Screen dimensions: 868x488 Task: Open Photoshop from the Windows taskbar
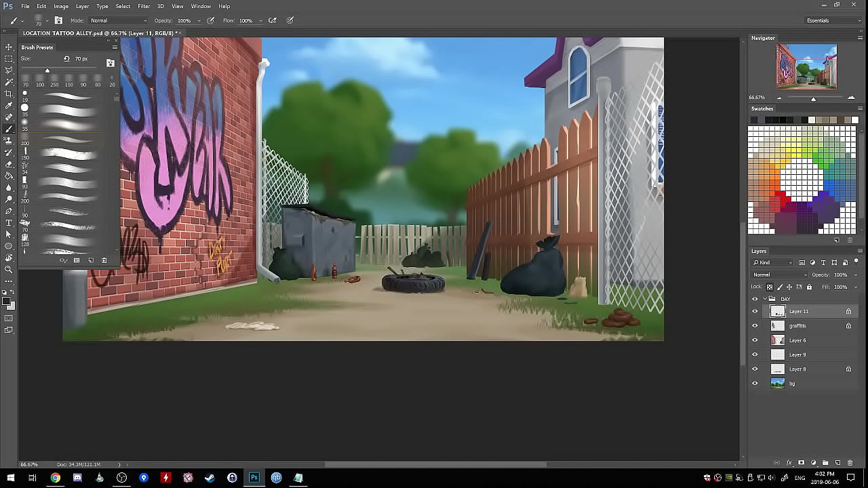tap(254, 478)
